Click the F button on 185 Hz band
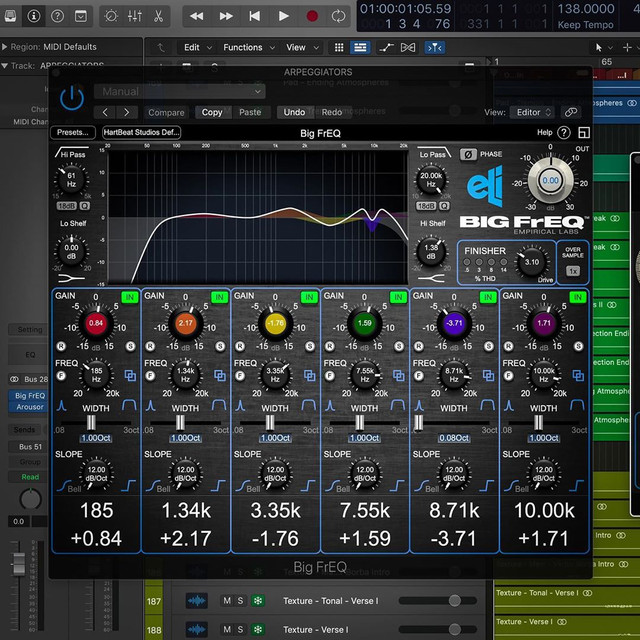This screenshot has height=640, width=640. tap(61, 376)
